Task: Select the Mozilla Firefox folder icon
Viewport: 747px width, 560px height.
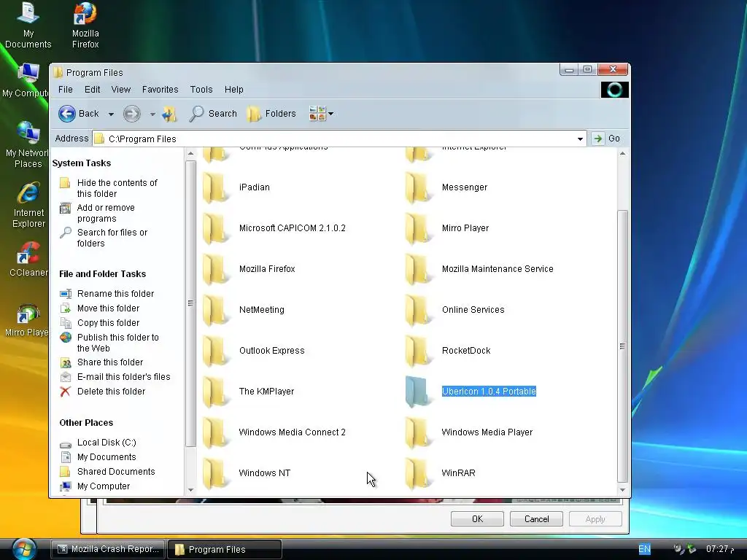Action: click(x=216, y=270)
